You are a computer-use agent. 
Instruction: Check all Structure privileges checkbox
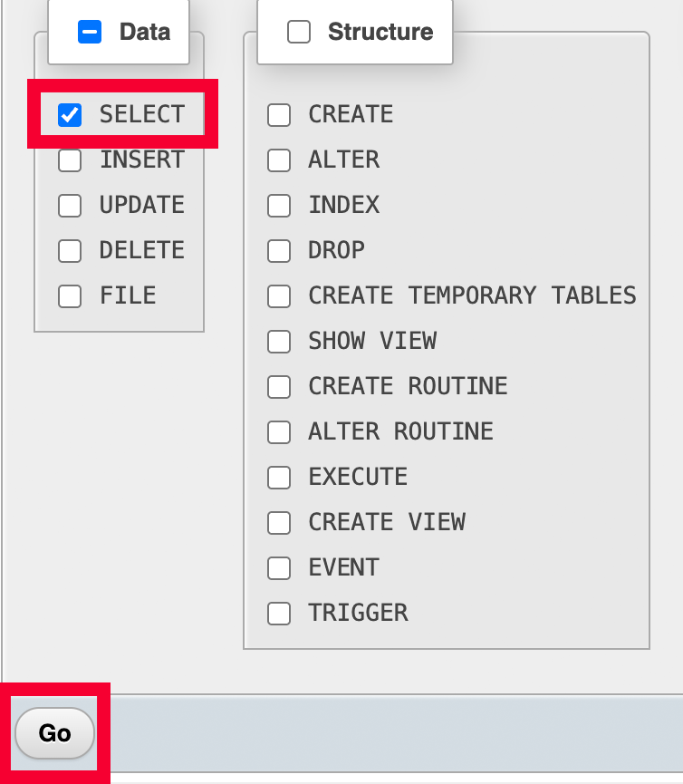coord(299,33)
